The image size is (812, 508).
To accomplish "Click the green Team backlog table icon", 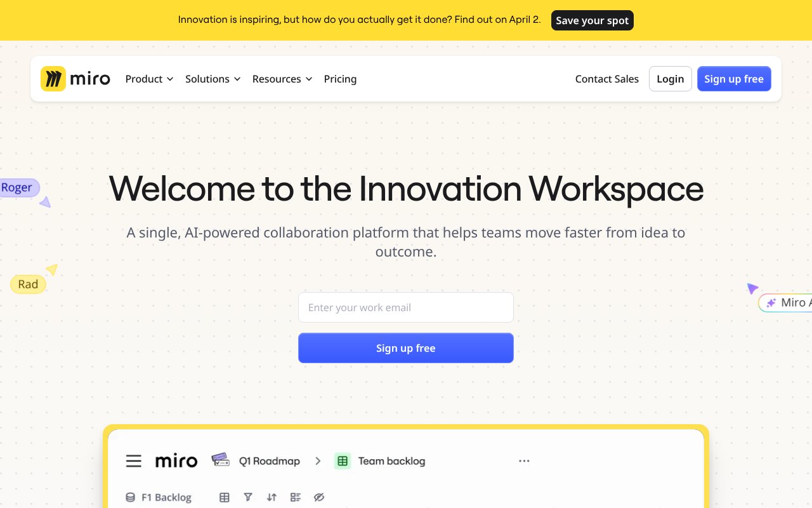I will 343,461.
